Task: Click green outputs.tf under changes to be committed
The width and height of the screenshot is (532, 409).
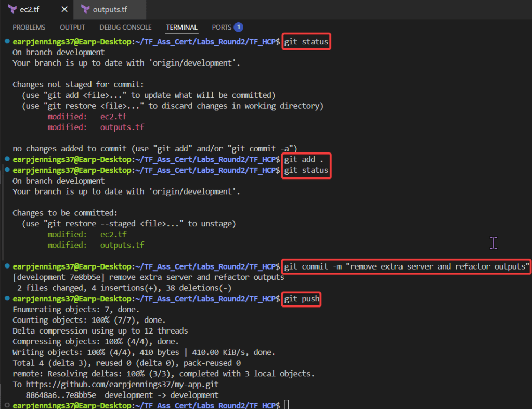Action: coord(122,245)
